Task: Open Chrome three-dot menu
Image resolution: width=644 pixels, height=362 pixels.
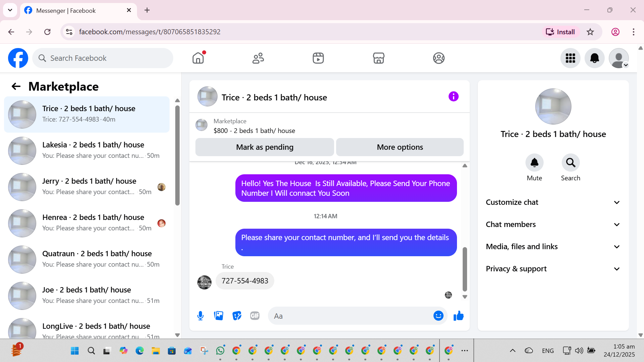Action: 633,32
